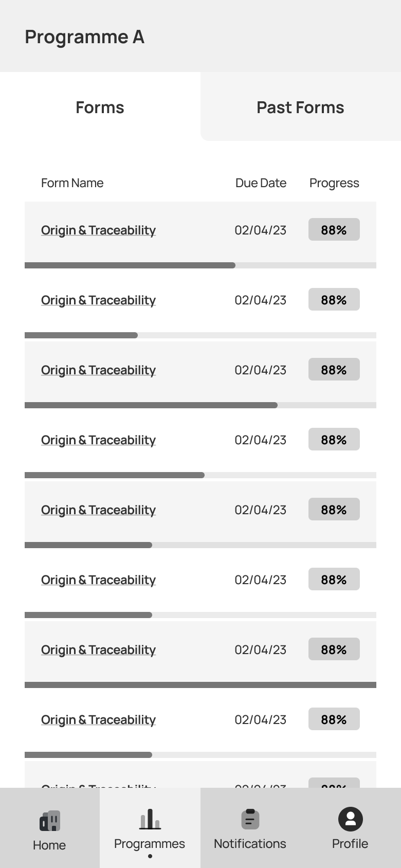Screen dimensions: 401x868
Task: Sort by the Due Date column header
Action: (261, 183)
